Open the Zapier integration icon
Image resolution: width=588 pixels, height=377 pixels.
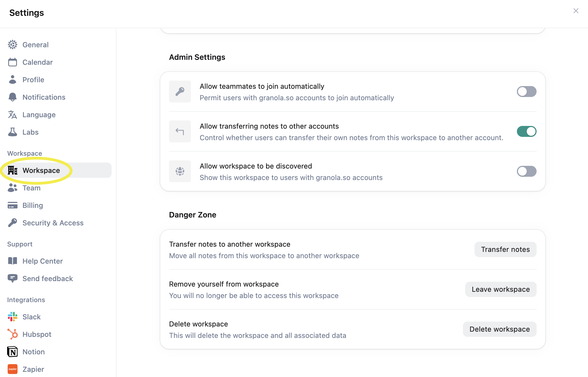point(12,369)
